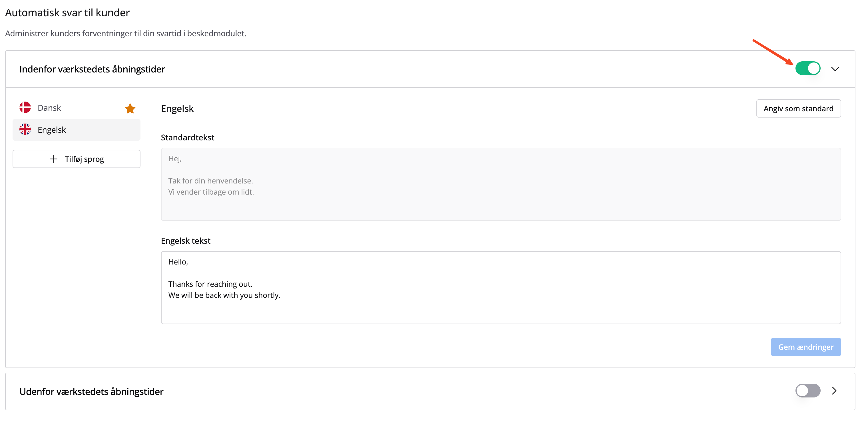The image size is (868, 424).
Task: Select the Dansk language entry
Action: click(x=49, y=108)
